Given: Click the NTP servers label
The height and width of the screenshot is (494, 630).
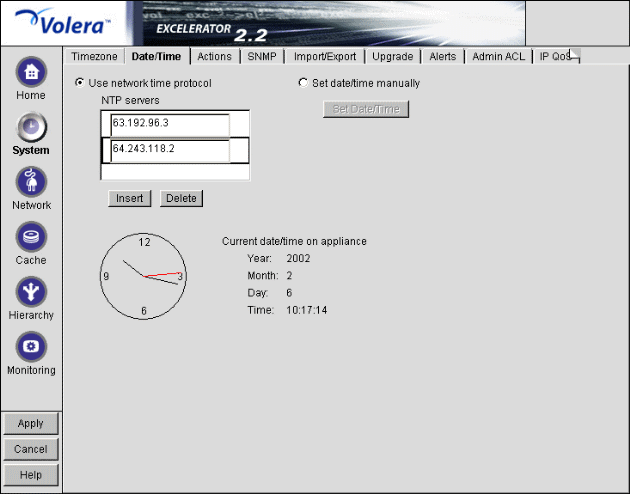Looking at the screenshot, I should [130, 100].
